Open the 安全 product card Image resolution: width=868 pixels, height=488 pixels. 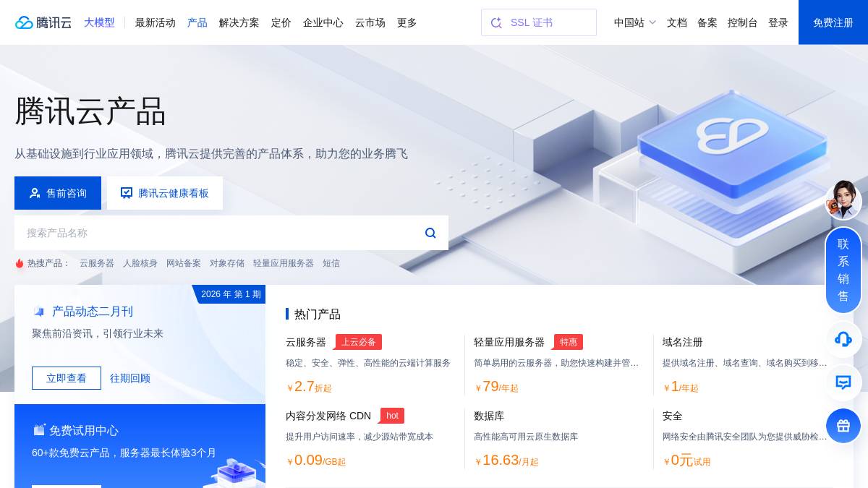tap(673, 416)
